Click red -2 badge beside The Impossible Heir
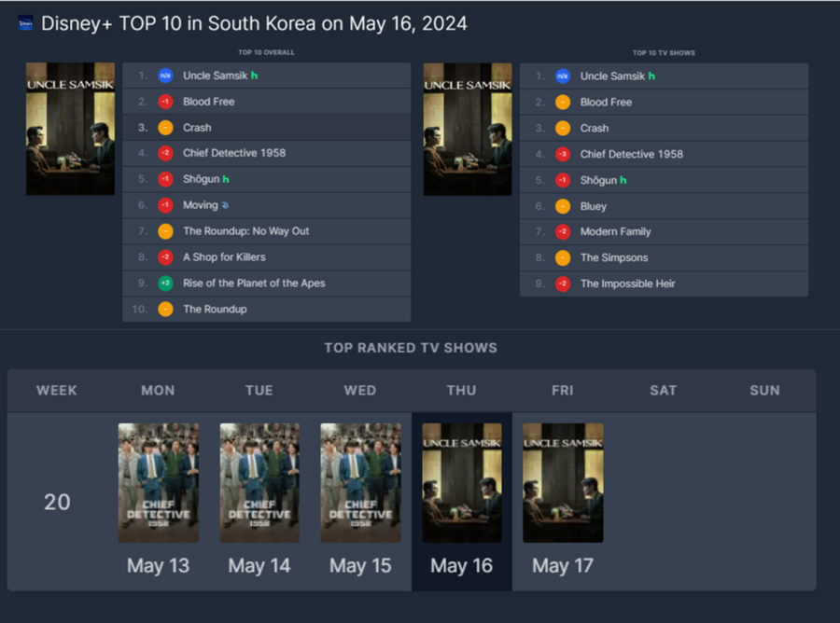The image size is (840, 623). (x=563, y=284)
